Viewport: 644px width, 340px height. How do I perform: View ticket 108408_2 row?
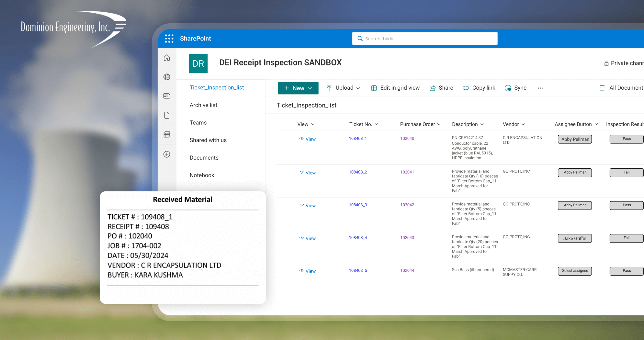(307, 173)
